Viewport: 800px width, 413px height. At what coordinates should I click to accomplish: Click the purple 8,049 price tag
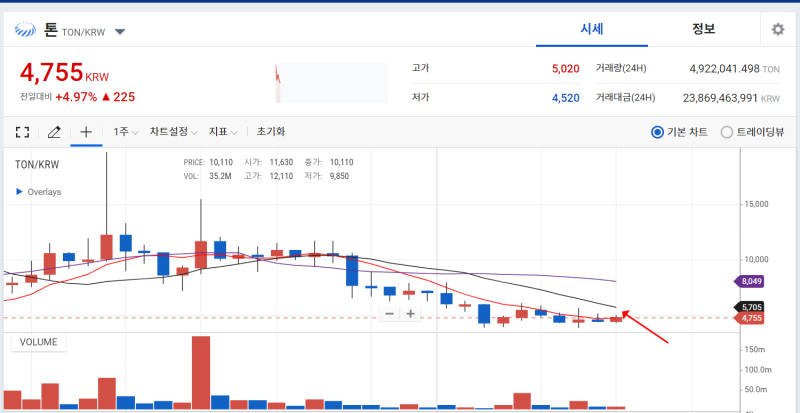(x=748, y=281)
